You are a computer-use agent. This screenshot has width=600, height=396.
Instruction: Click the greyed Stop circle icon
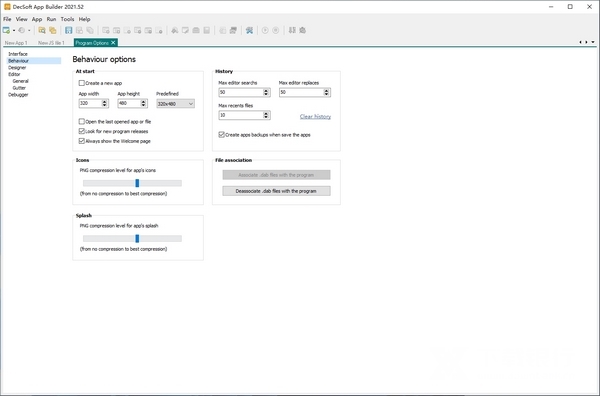pyautogui.click(x=276, y=30)
